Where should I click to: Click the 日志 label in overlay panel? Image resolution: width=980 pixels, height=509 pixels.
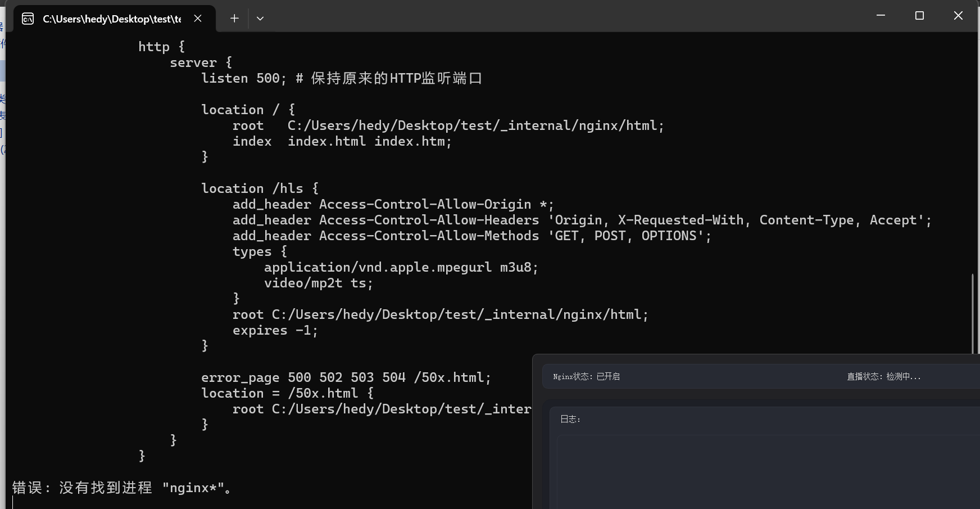[x=570, y=419]
